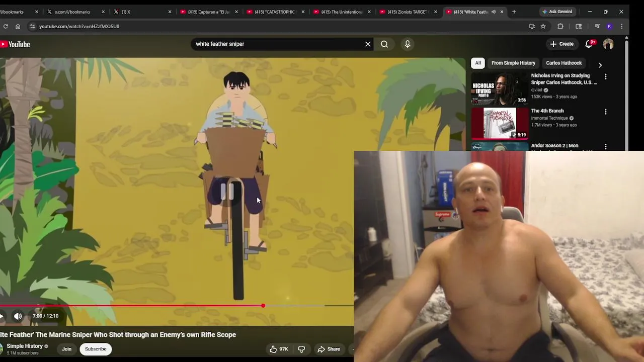Open Nicholas Irving video thumbnail
The image size is (644, 362).
[x=500, y=89]
